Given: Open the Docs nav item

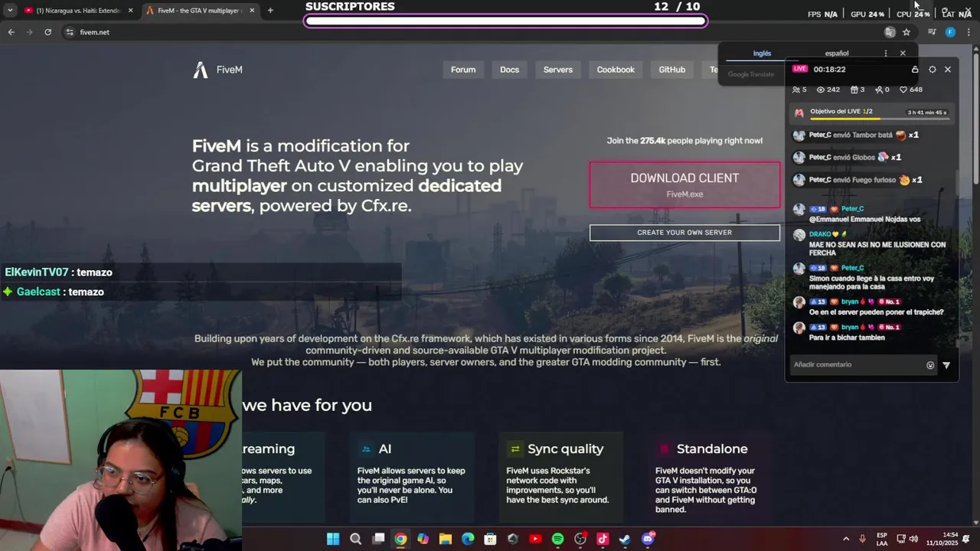Looking at the screenshot, I should click(509, 70).
